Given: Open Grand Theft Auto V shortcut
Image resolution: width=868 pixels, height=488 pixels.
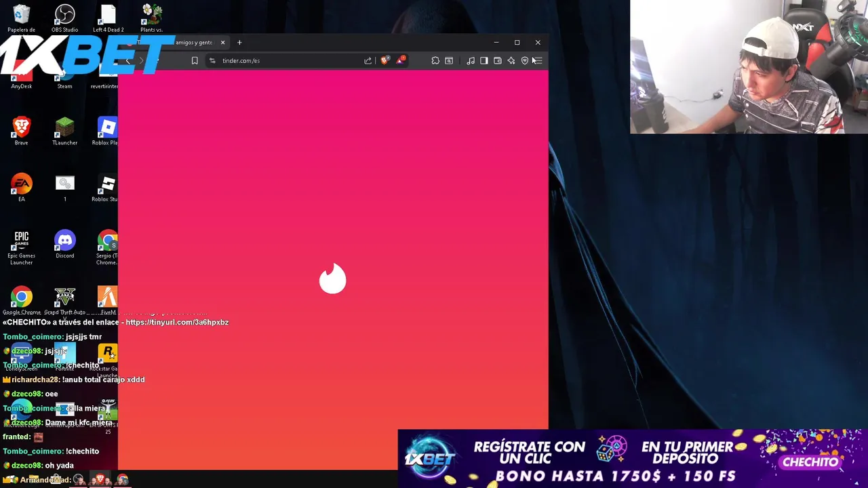Looking at the screenshot, I should [64, 300].
